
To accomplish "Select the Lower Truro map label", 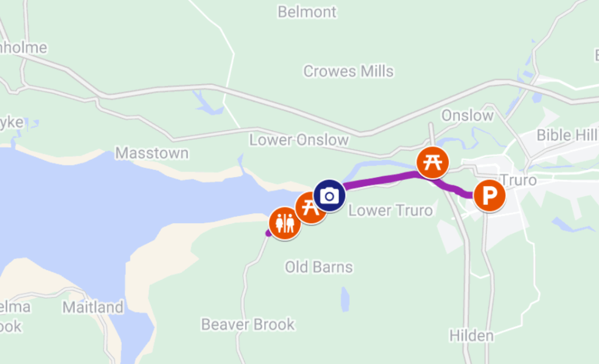I will pos(390,210).
